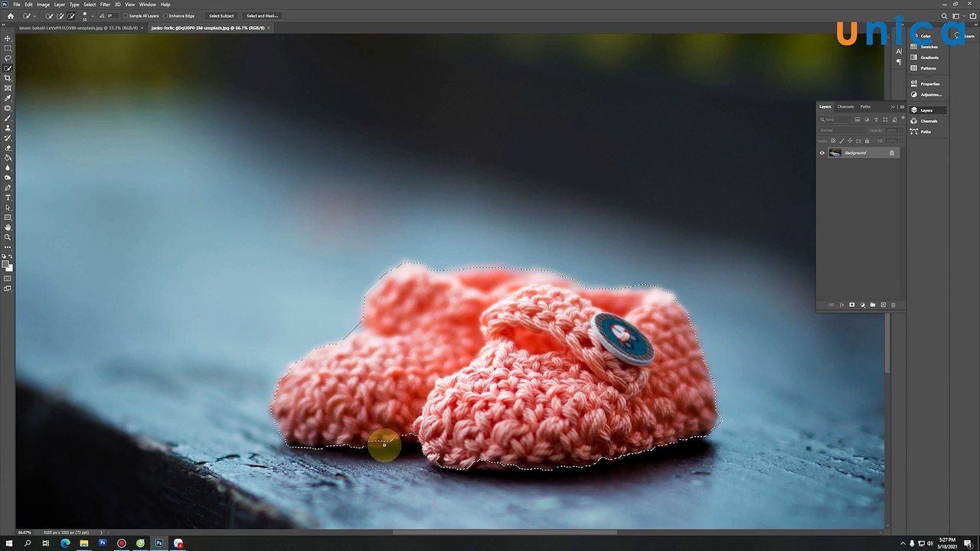
Task: Toggle the pixel layer filter in Layers panel
Action: 857,119
